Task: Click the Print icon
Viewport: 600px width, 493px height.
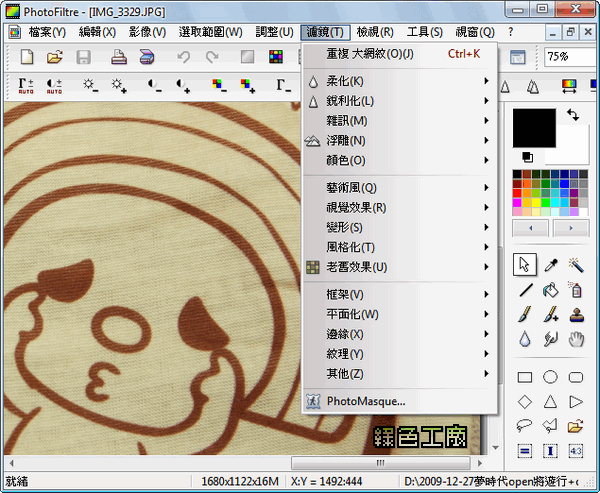Action: coord(119,57)
